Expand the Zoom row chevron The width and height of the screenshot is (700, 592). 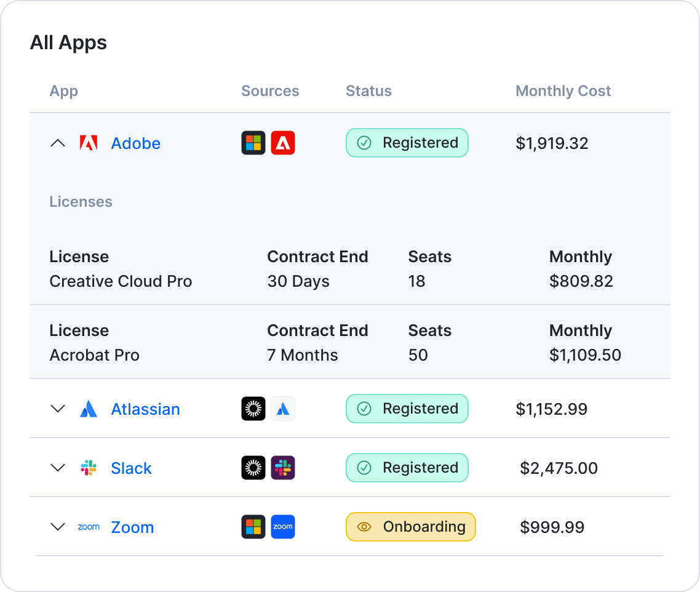click(x=58, y=527)
